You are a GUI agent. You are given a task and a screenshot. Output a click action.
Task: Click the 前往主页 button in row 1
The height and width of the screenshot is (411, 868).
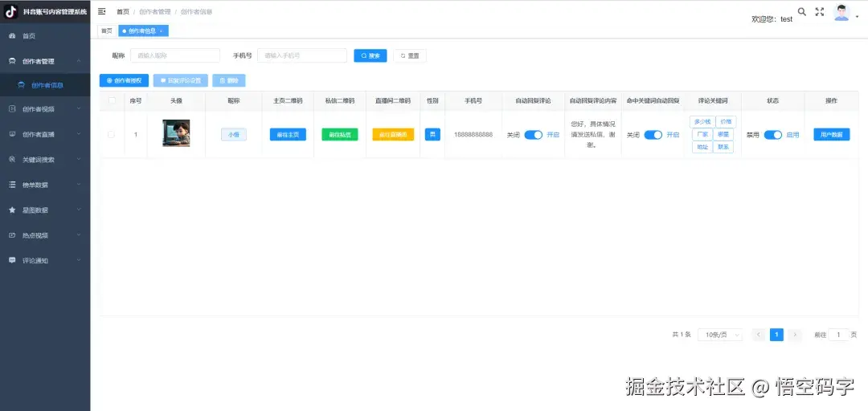tap(288, 134)
